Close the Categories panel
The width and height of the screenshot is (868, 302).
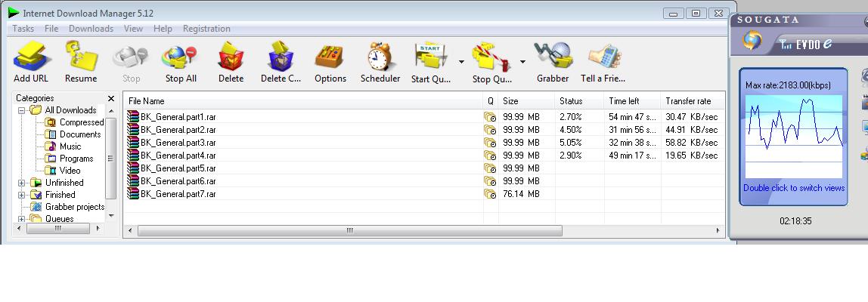coord(110,98)
